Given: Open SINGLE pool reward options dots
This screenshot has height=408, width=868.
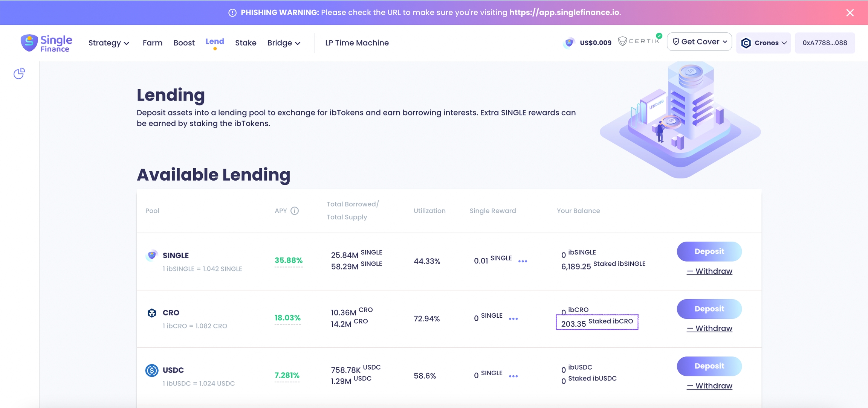Looking at the screenshot, I should [x=523, y=261].
